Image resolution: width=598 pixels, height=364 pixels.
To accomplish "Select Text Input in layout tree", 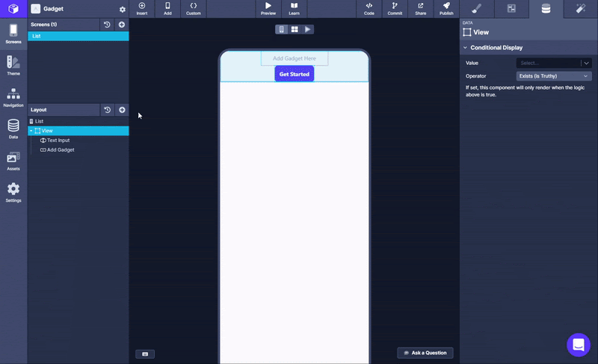I will (58, 141).
